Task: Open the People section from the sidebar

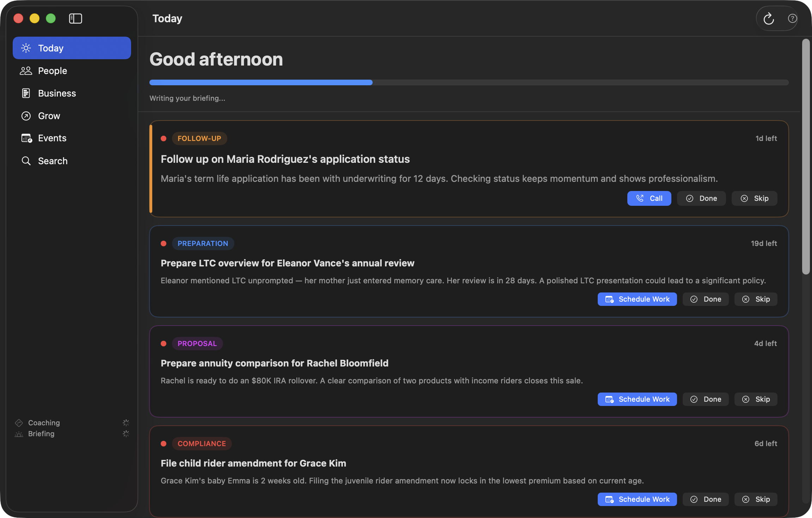Action: [52, 70]
